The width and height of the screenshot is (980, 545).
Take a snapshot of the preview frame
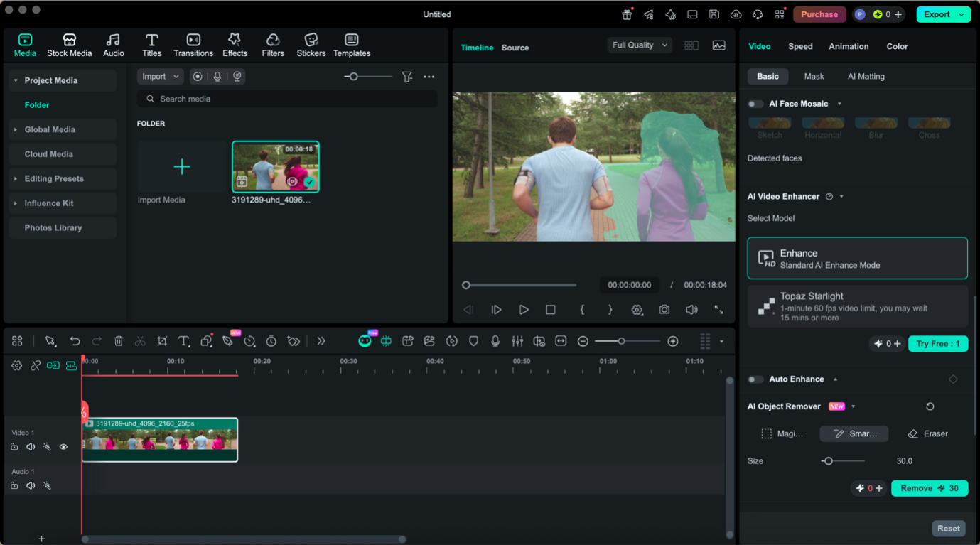(x=664, y=310)
